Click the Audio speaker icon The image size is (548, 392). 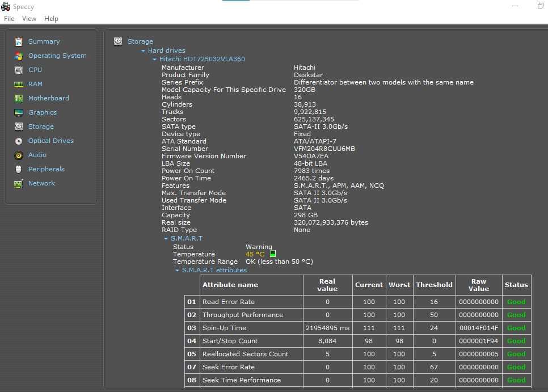[19, 155]
